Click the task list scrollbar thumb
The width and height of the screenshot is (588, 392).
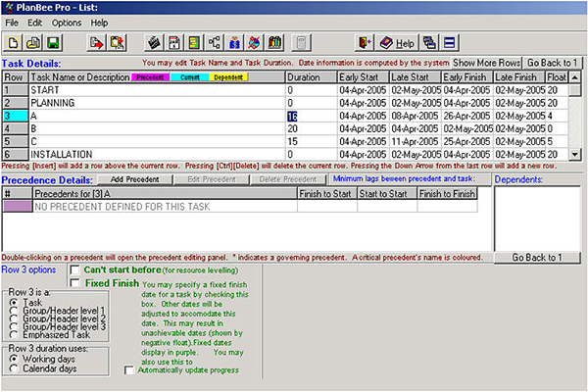575,90
